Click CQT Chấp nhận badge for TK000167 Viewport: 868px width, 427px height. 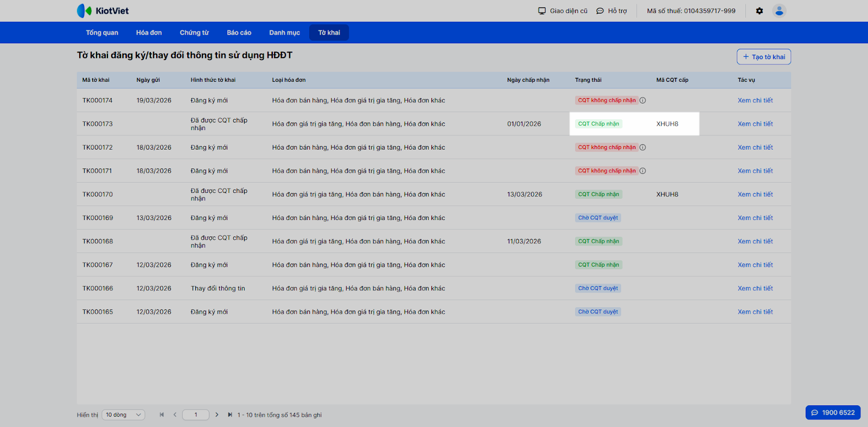tap(598, 265)
